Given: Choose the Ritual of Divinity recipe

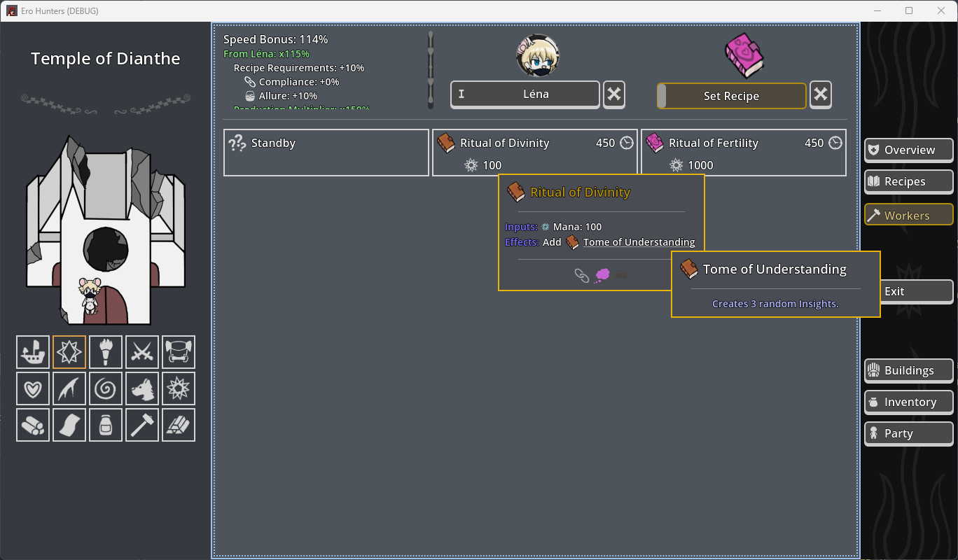Looking at the screenshot, I should 535,153.
